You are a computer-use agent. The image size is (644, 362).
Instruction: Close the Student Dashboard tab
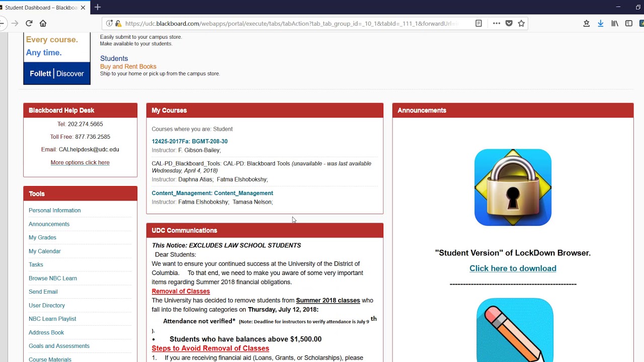[x=83, y=8]
